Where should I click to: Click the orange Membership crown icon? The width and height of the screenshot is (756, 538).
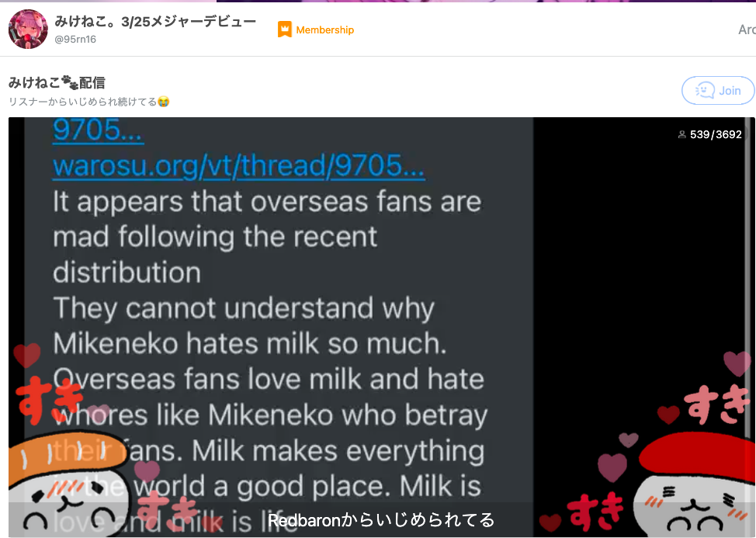click(x=284, y=30)
